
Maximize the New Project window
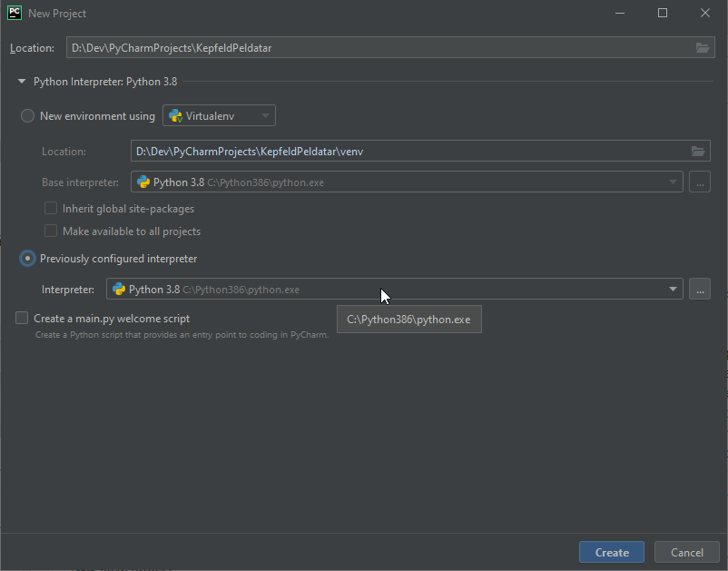663,13
